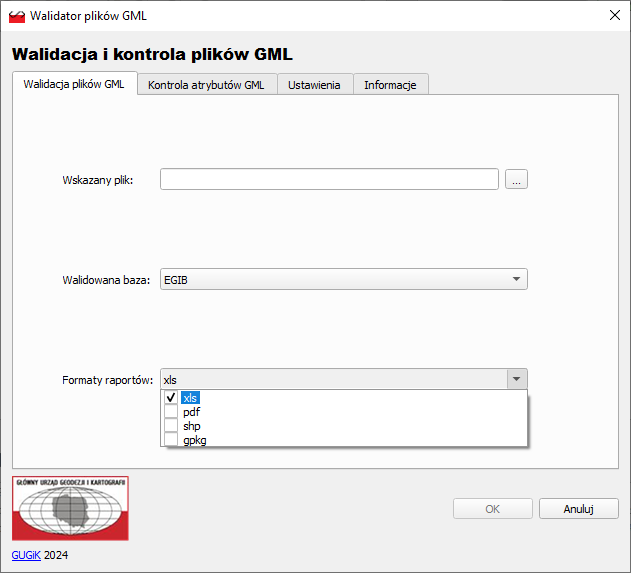Uncheck the xls report format checkbox
This screenshot has height=573, width=631.
[x=171, y=398]
